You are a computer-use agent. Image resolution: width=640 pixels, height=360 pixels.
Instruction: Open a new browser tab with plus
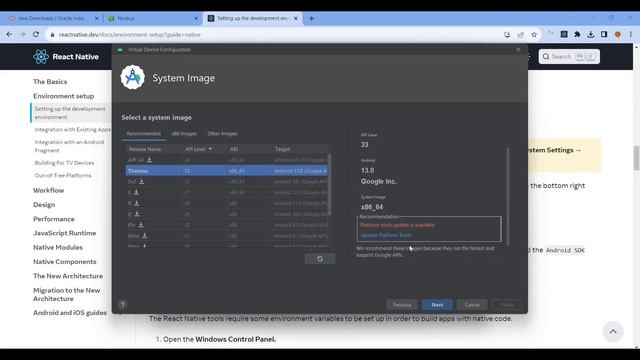(x=311, y=18)
